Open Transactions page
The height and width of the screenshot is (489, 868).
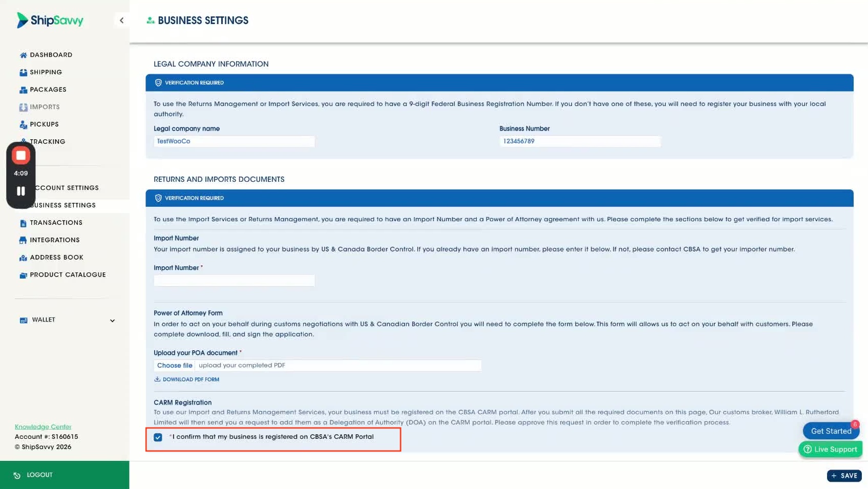point(56,223)
